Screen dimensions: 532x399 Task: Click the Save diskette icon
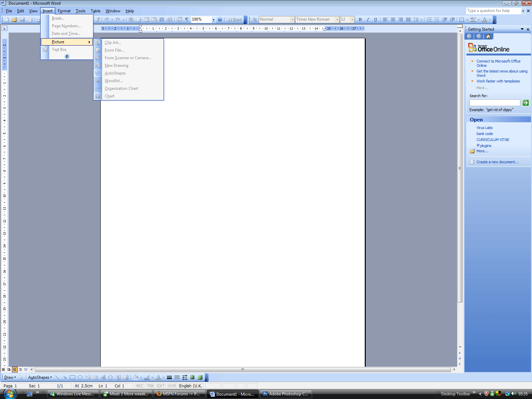[x=22, y=20]
